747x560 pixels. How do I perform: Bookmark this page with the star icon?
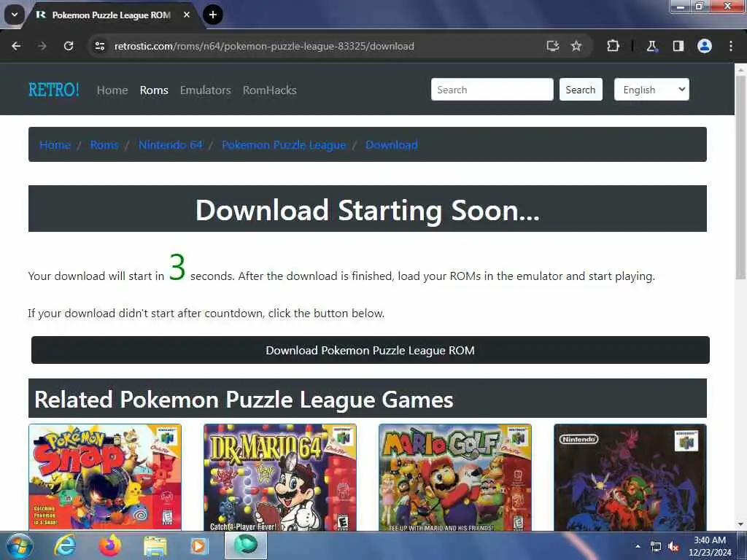(576, 46)
